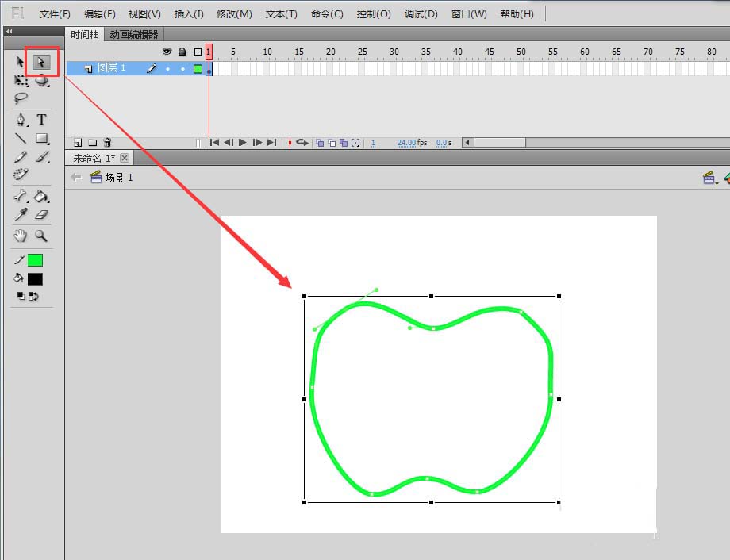This screenshot has height=560, width=730.
Task: Activate the Eraser tool
Action: [x=42, y=215]
